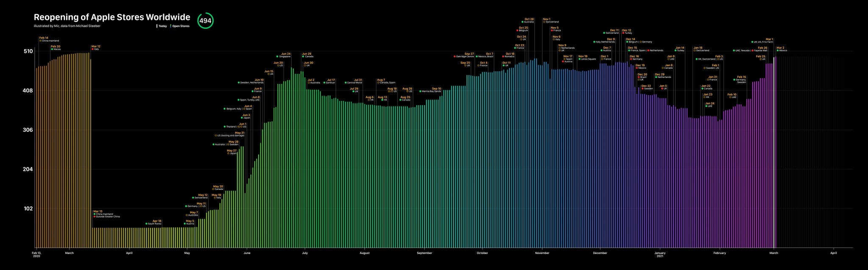Click the chart title Reopening of Apple Stores Worldwide
Image resolution: width=868 pixels, height=270 pixels.
(x=112, y=17)
